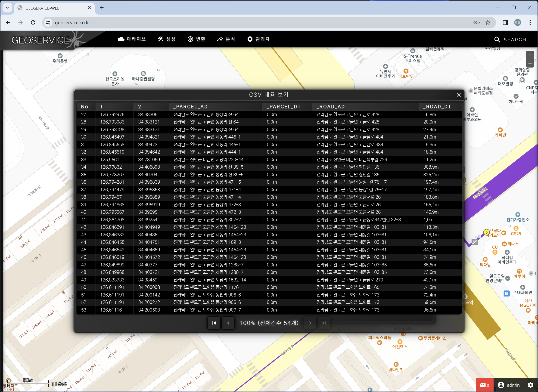The image size is (538, 392).
Task: Toggle the browser side panel
Action: click(505, 22)
